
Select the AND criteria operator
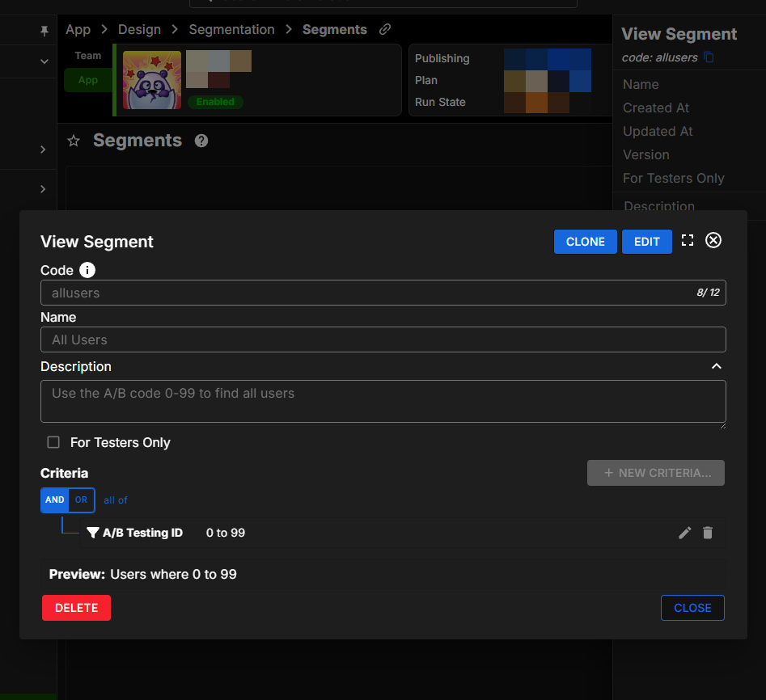pos(55,500)
